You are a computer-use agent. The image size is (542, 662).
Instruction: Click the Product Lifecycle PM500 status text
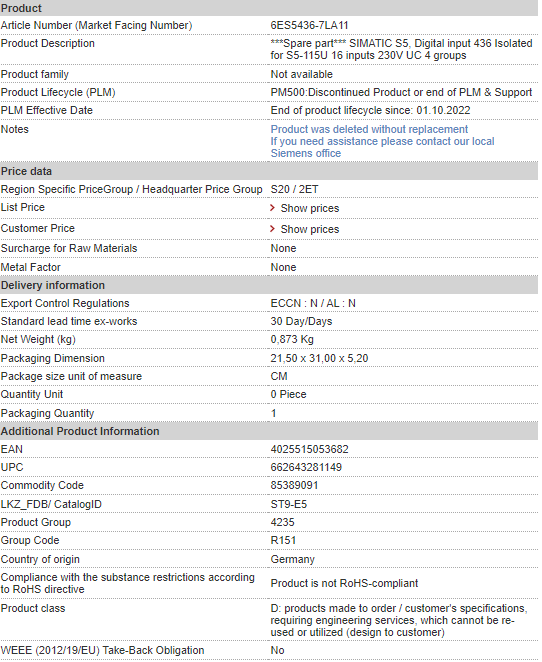[x=401, y=92]
